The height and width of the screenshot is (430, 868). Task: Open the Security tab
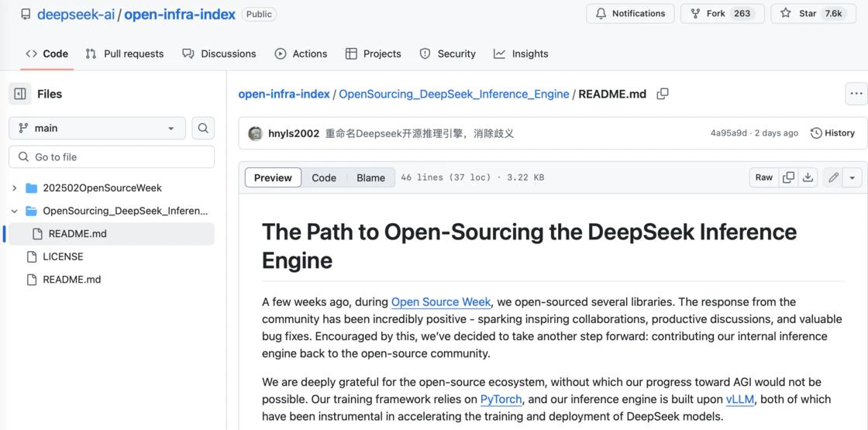tap(447, 53)
